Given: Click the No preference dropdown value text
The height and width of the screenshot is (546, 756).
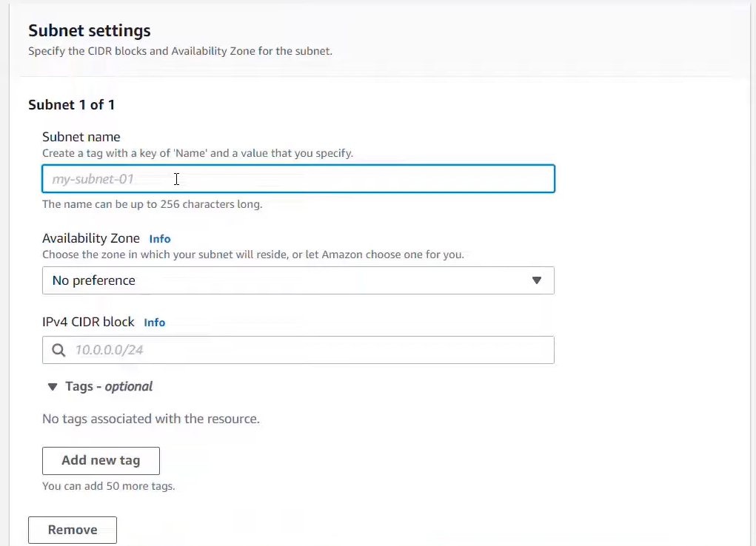Looking at the screenshot, I should [x=93, y=280].
